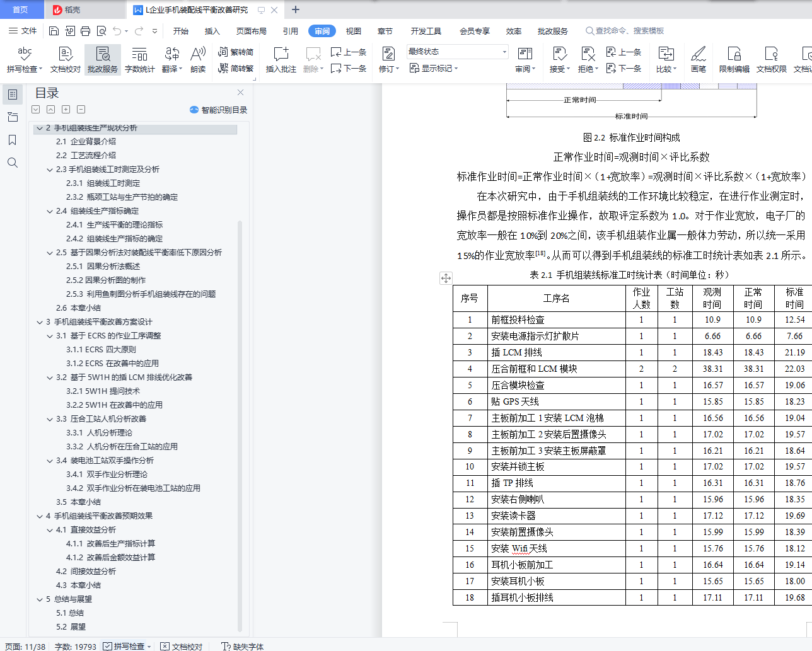812x651 pixels.
Task: Click the outline demote down-arrow box icon
Action: click(x=35, y=110)
